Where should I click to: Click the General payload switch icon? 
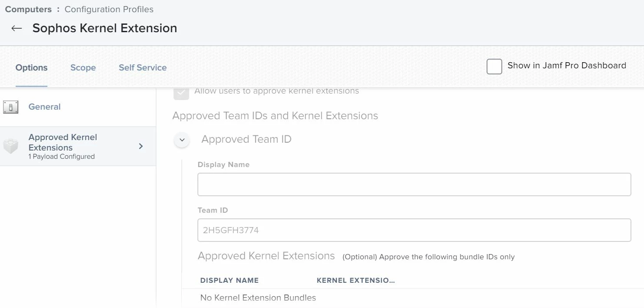[10, 107]
